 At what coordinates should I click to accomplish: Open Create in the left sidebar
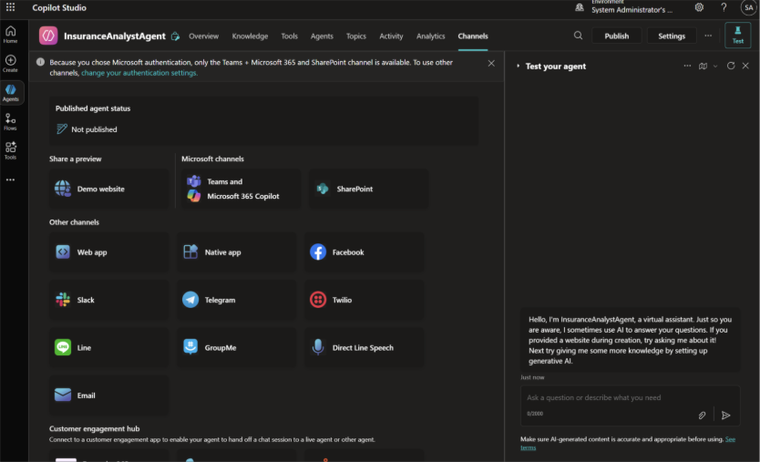[10, 64]
